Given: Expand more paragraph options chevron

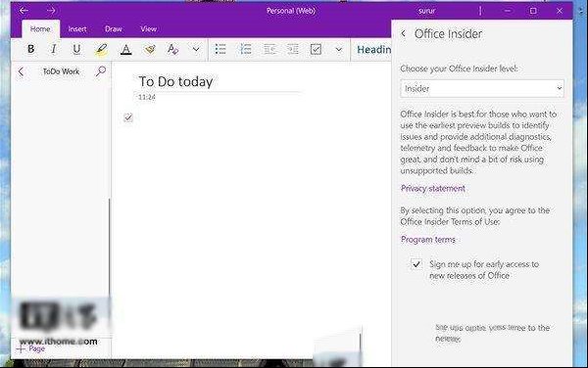Looking at the screenshot, I should tap(339, 49).
